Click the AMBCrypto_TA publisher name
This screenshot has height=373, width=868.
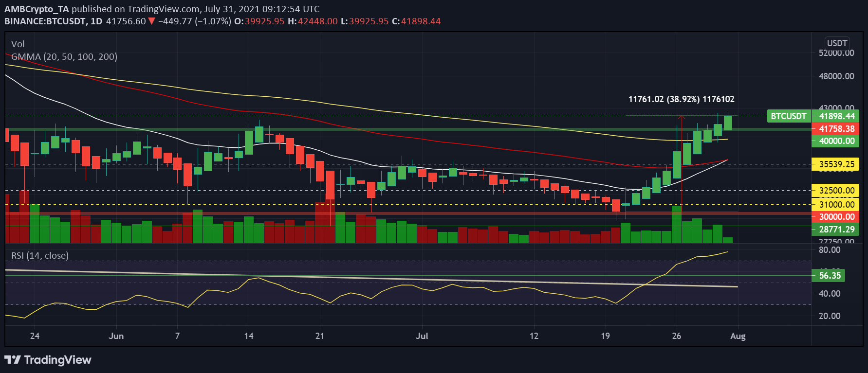click(37, 9)
